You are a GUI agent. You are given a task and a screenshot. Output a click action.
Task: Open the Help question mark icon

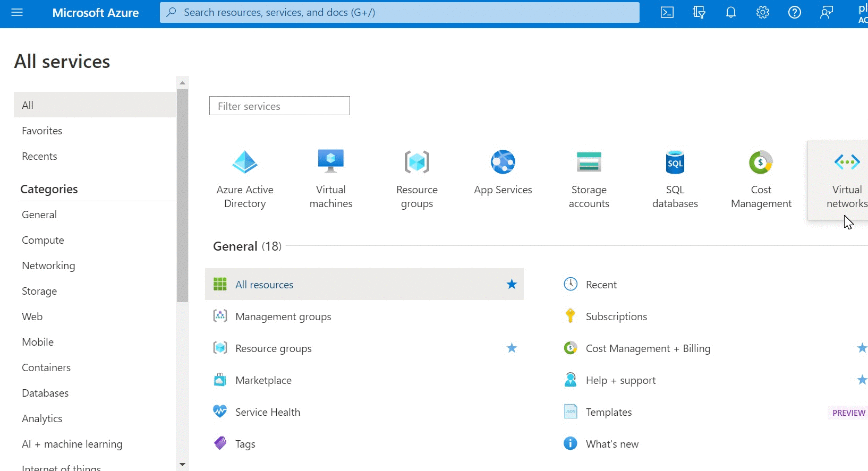(x=795, y=12)
